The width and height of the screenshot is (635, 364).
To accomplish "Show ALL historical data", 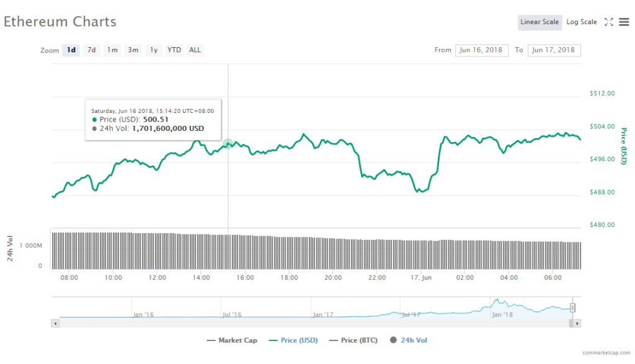I will (195, 50).
